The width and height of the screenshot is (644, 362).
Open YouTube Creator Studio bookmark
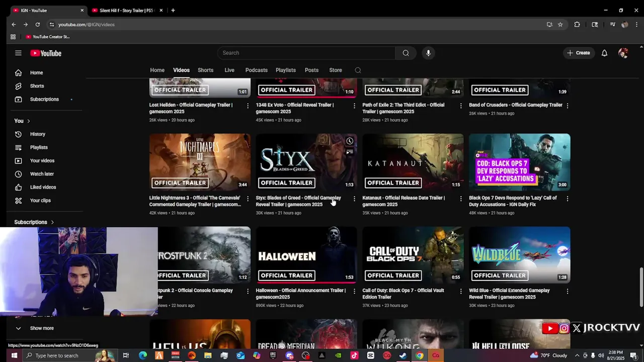click(48, 37)
